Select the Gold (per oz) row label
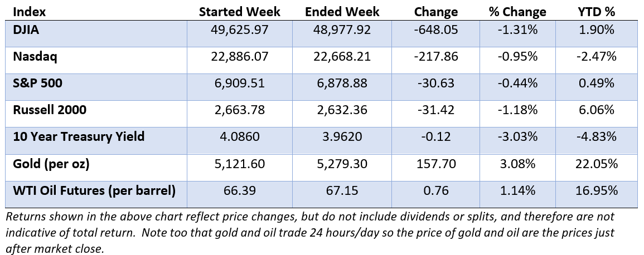Viewport: 644px width, 255px height. [51, 164]
